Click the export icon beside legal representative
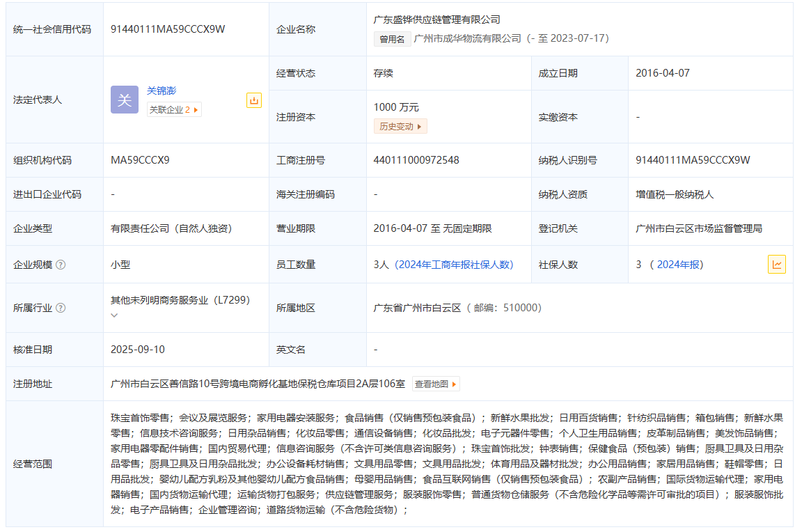The height and width of the screenshot is (532, 795). tap(254, 100)
